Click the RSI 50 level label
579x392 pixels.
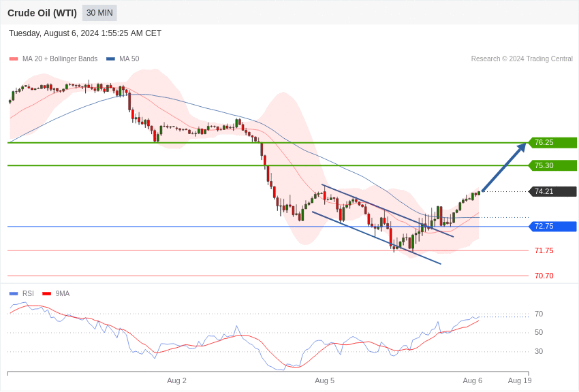pyautogui.click(x=539, y=333)
